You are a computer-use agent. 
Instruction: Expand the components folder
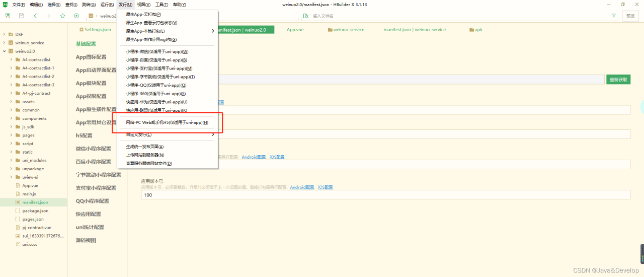(x=11, y=118)
